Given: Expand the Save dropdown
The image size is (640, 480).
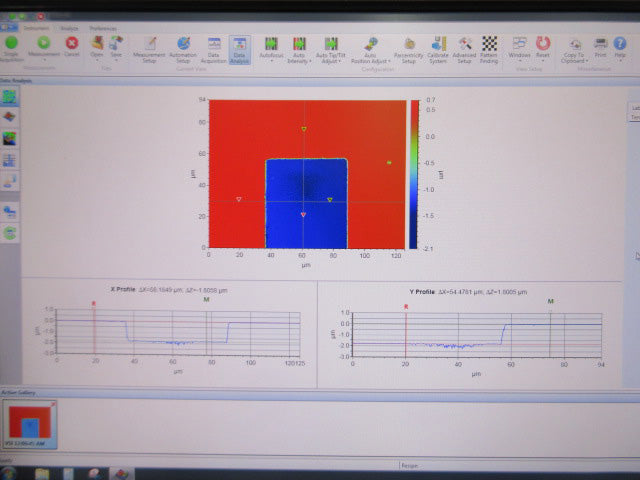Looking at the screenshot, I should pos(116,57).
